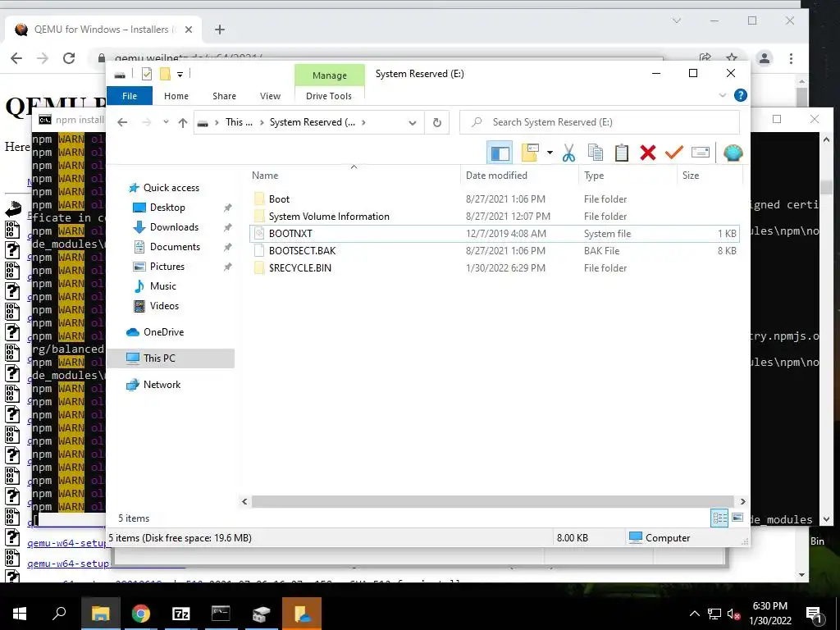
Task: Open Documents in the navigation pane
Action: click(x=175, y=247)
